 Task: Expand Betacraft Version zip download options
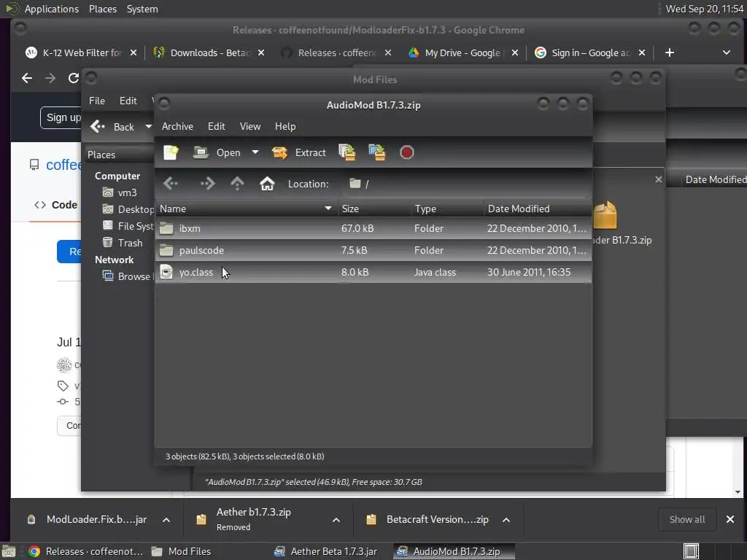tap(506, 520)
